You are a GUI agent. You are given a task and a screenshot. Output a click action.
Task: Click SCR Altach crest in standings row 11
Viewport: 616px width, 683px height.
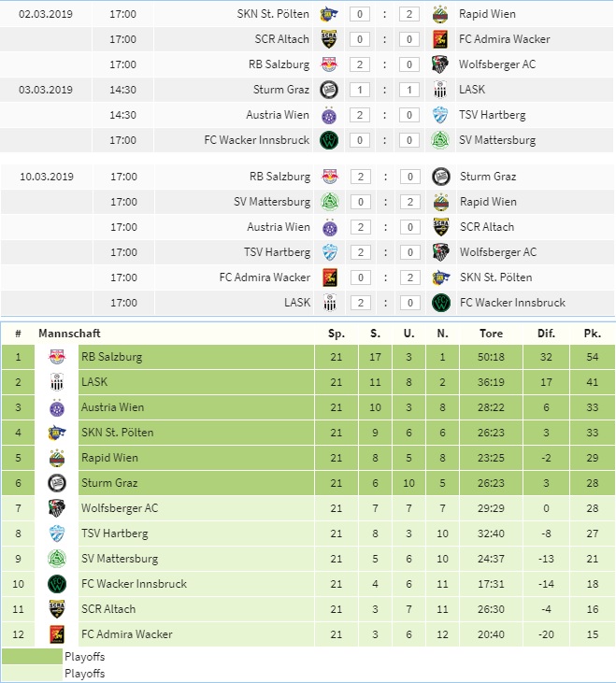click(57, 609)
